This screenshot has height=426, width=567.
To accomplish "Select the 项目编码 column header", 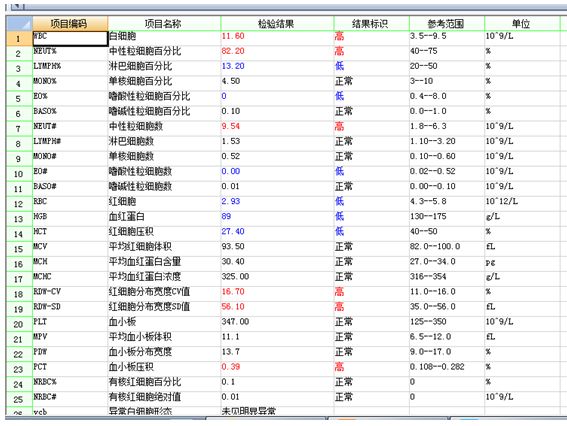I will tap(70, 24).
